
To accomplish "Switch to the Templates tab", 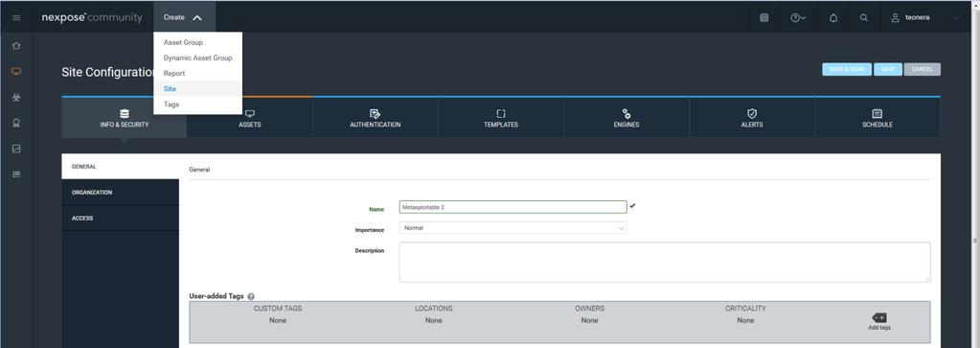I will [x=501, y=118].
